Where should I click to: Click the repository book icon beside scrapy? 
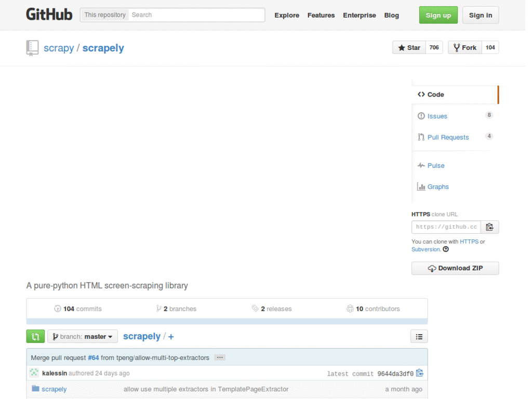[32, 48]
